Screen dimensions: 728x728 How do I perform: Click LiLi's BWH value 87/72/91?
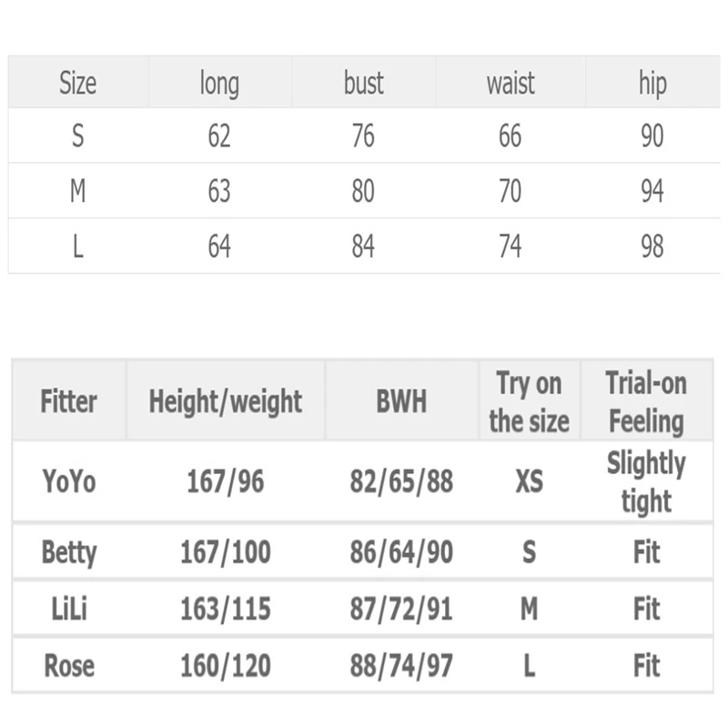tap(401, 609)
